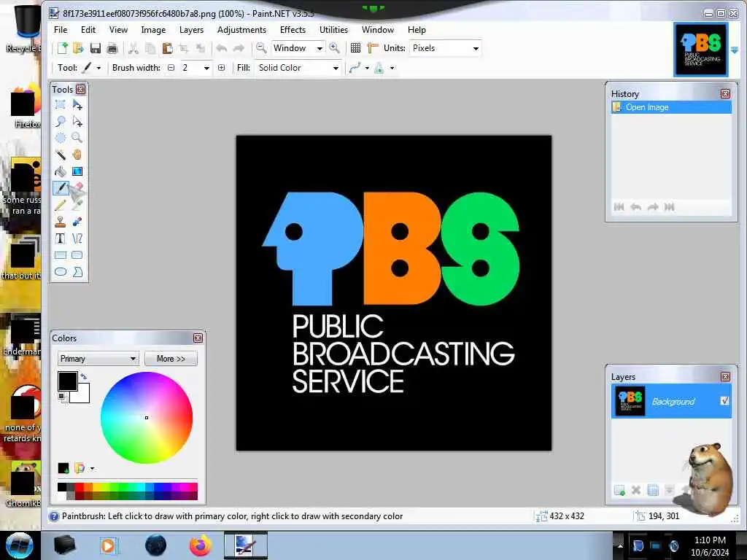Close the Colors panel
The image size is (747, 560).
click(198, 338)
